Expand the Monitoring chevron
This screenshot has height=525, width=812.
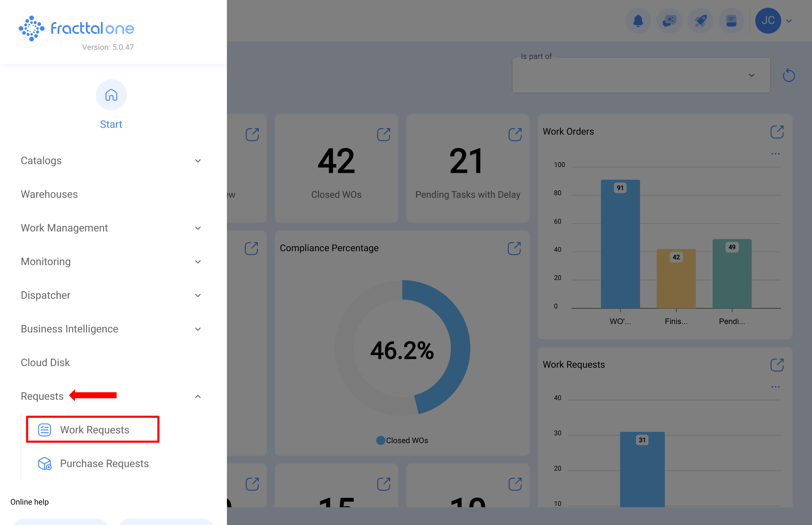(x=198, y=262)
